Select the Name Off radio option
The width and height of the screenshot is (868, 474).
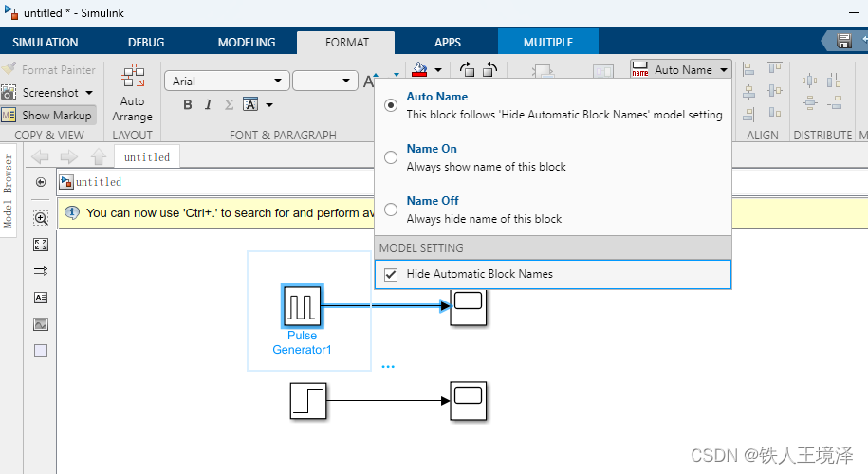[x=391, y=210]
